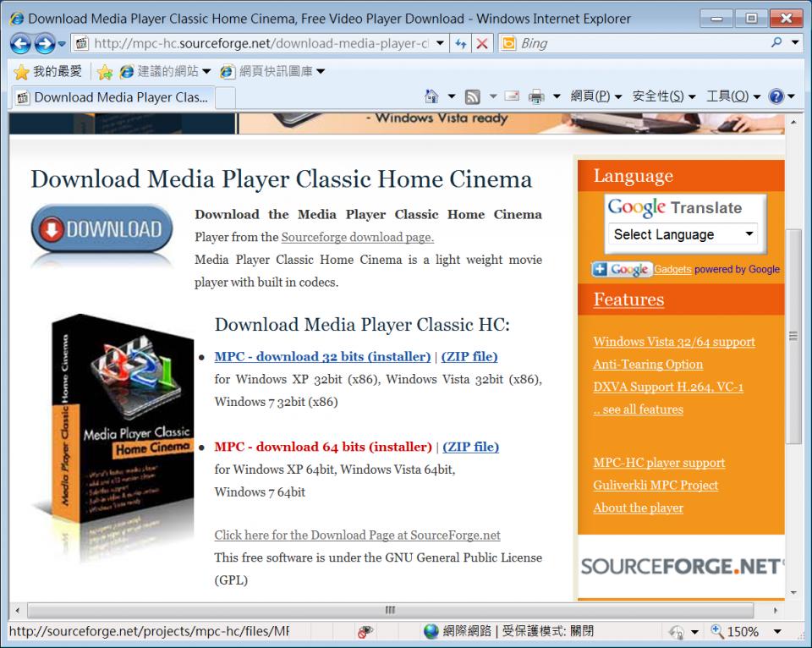This screenshot has height=648, width=812.
Task: Go back with the Back arrow button
Action: [20, 43]
